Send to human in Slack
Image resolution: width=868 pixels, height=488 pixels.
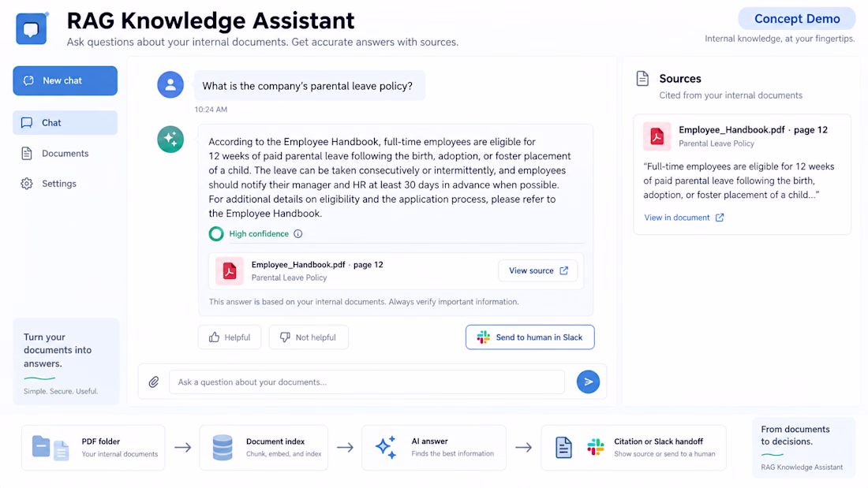[529, 337]
